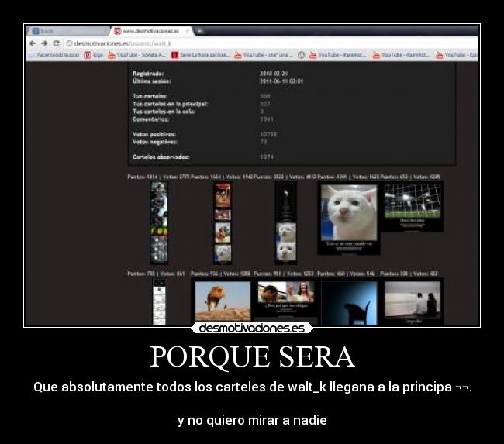
Task: Close the www.desmotivaciones.es tab
Action: click(x=188, y=31)
